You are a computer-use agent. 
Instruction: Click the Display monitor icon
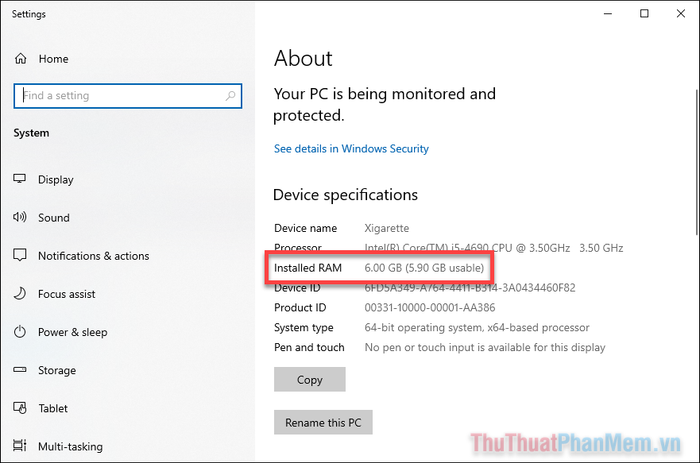[20, 179]
